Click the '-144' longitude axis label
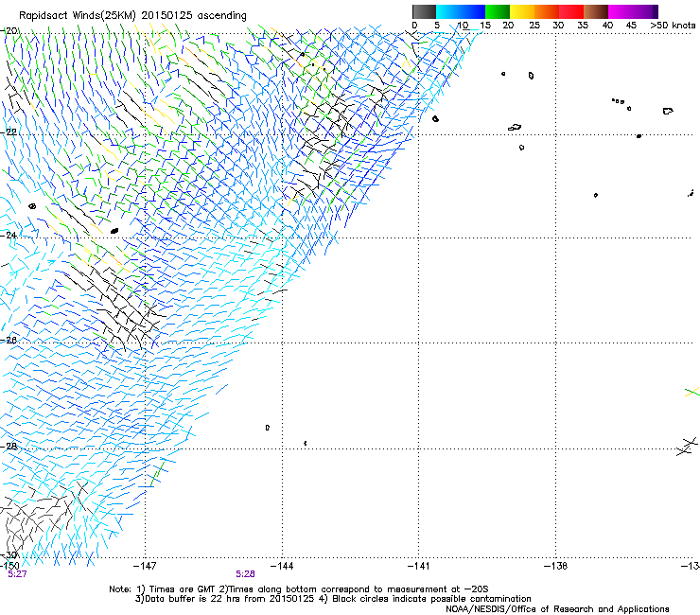 [282, 566]
